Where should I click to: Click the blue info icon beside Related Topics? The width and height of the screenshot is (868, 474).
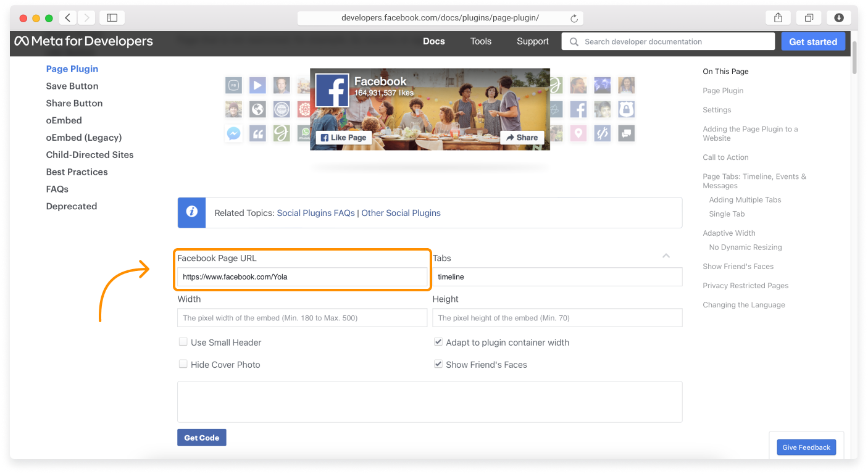[191, 212]
